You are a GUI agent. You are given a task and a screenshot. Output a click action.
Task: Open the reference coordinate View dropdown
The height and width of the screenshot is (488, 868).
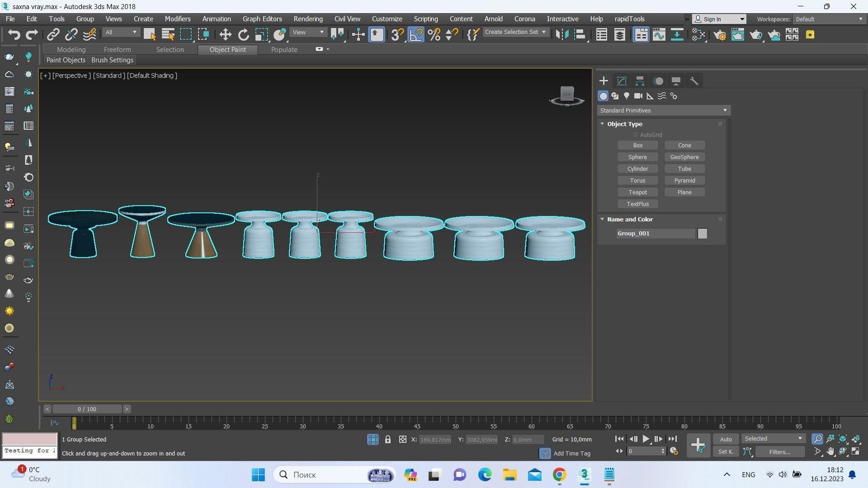(x=308, y=33)
